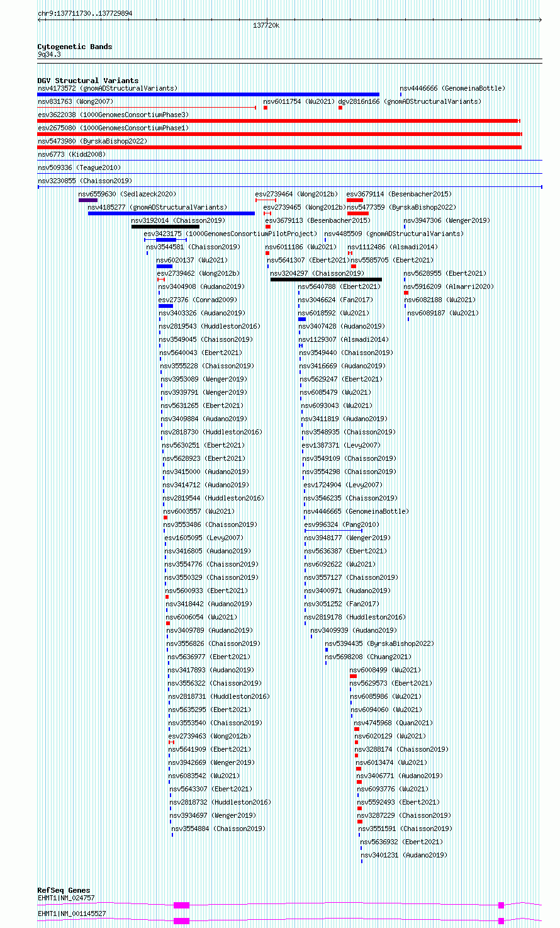
Task: Select nsv5394435 (ByrskaBishop2022) label
Action: tap(379, 644)
